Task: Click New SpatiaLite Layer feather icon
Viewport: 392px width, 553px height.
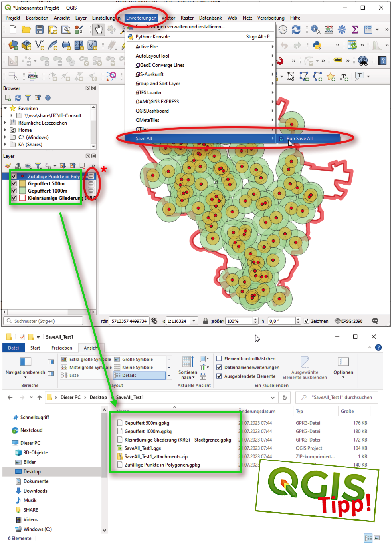Action: (x=53, y=45)
